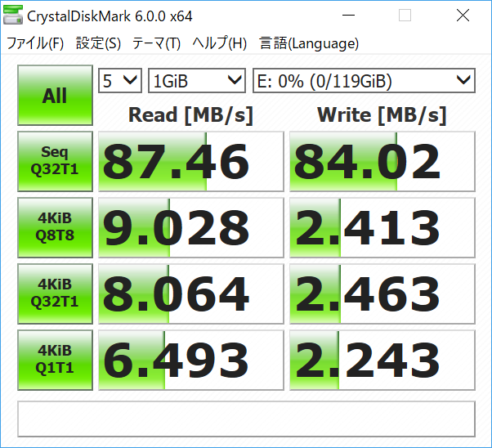This screenshot has height=448, width=492.
Task: Start the Seq Q32T1 benchmark test
Action: [x=55, y=161]
